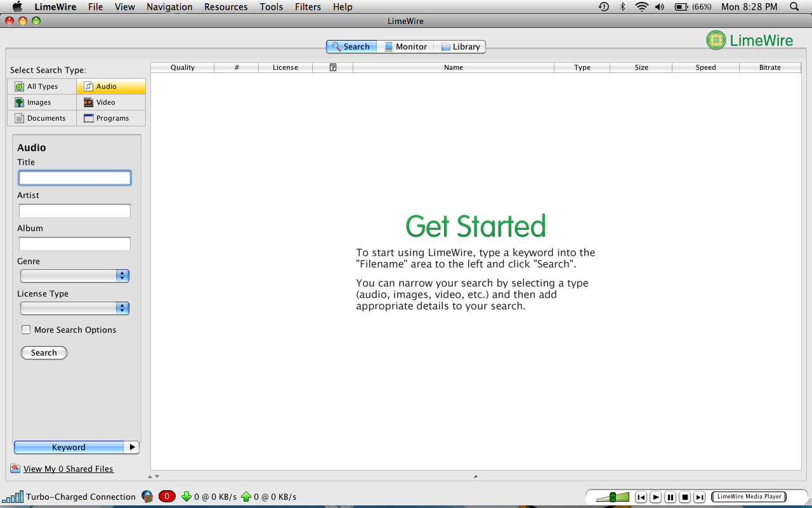The height and width of the screenshot is (508, 812).
Task: Open the Genre dropdown
Action: point(75,276)
